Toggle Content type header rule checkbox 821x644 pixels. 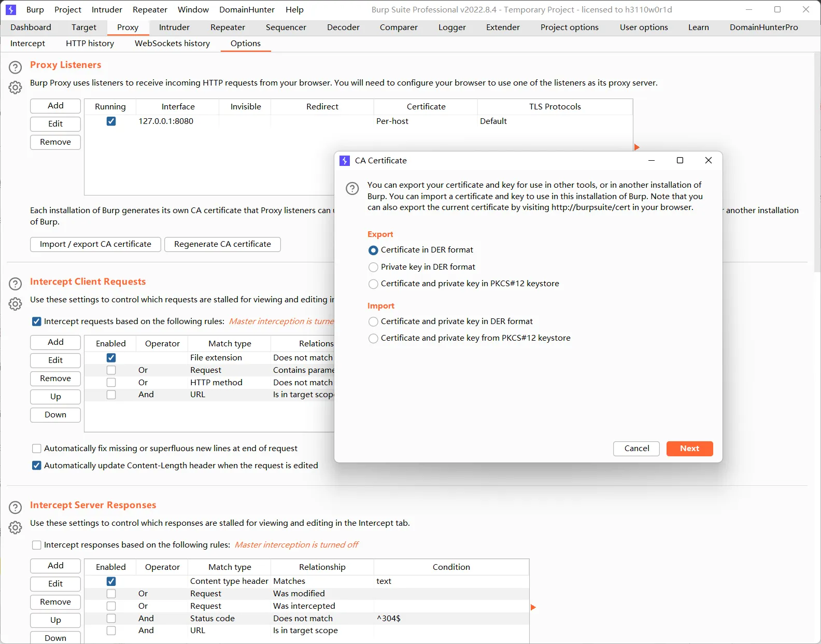point(111,581)
